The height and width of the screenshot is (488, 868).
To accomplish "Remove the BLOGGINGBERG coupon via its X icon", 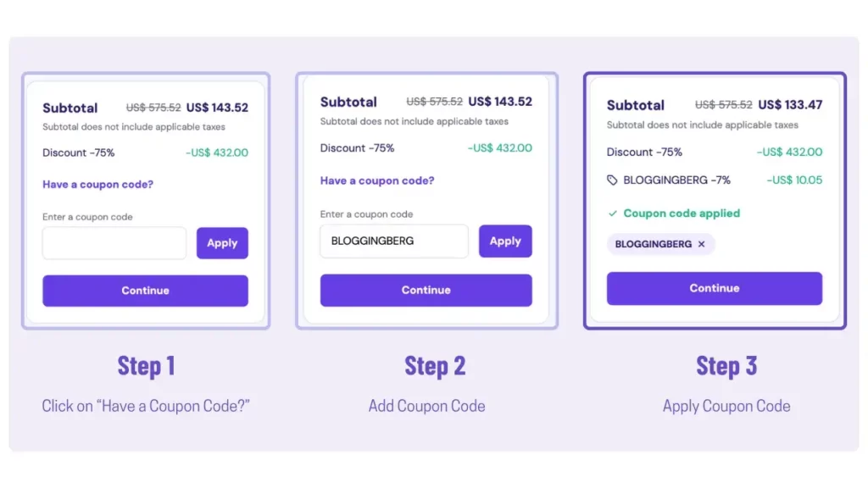I will click(700, 244).
